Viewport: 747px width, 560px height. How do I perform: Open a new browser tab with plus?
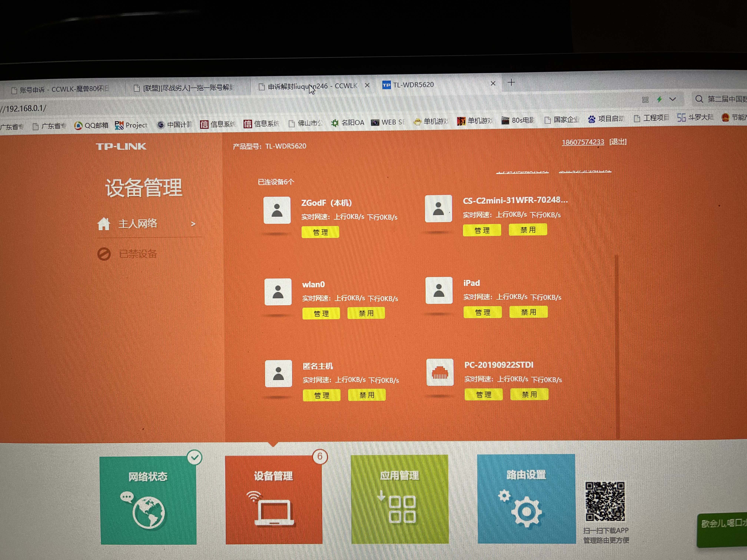pos(511,82)
